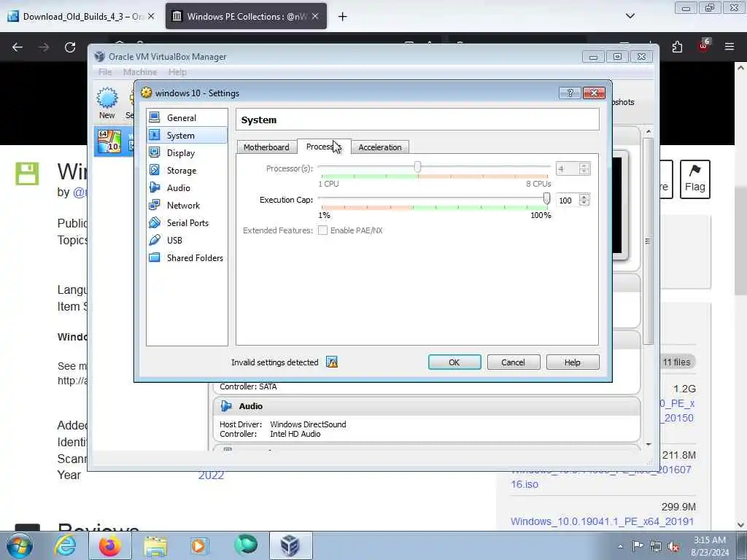
Task: Open media player from taskbar
Action: tap(198, 545)
